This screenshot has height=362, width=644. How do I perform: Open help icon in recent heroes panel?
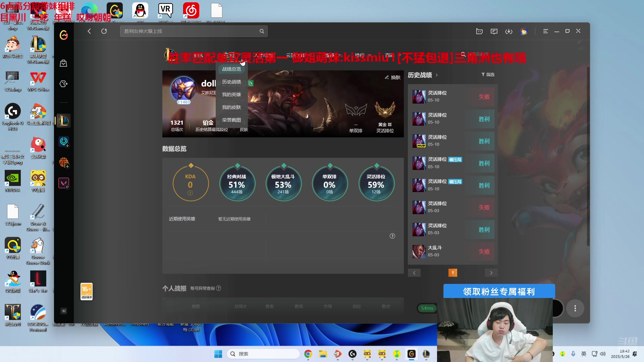click(x=392, y=236)
